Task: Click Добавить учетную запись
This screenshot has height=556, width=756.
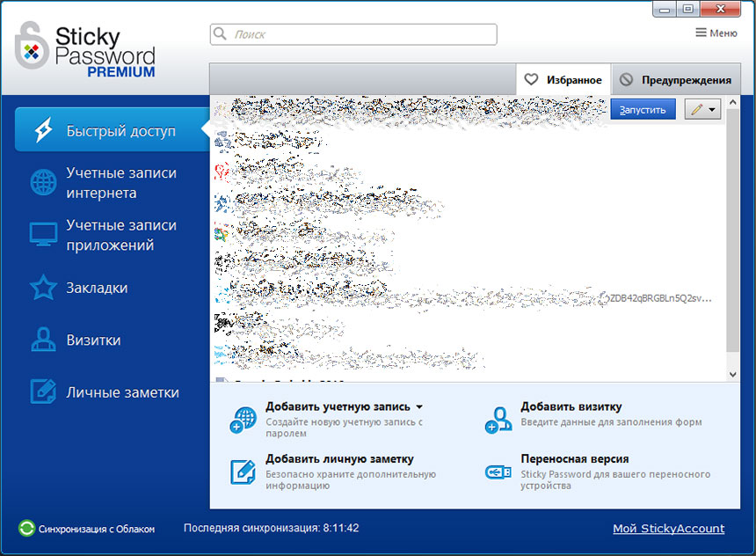Action: click(338, 406)
